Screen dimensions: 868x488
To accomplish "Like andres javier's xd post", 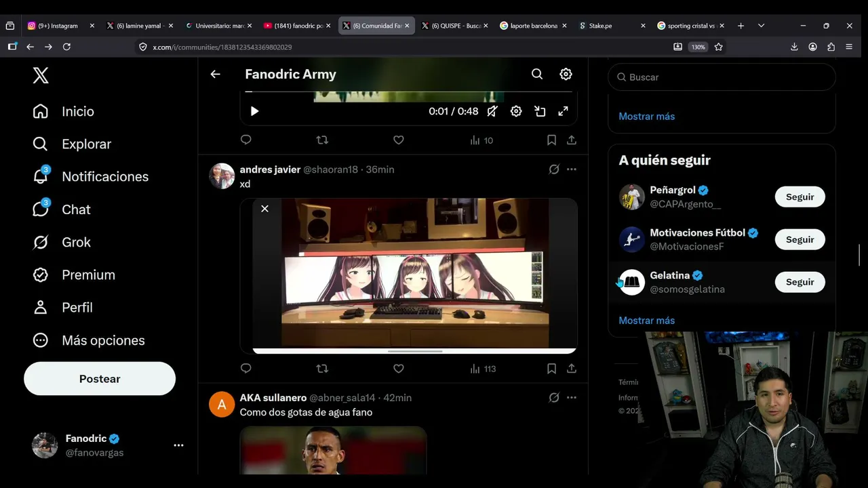I will pyautogui.click(x=399, y=369).
